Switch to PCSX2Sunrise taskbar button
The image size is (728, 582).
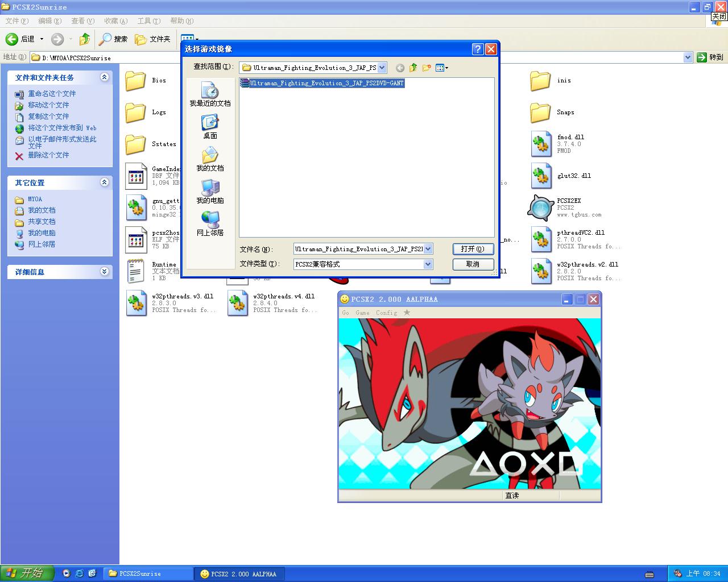148,573
